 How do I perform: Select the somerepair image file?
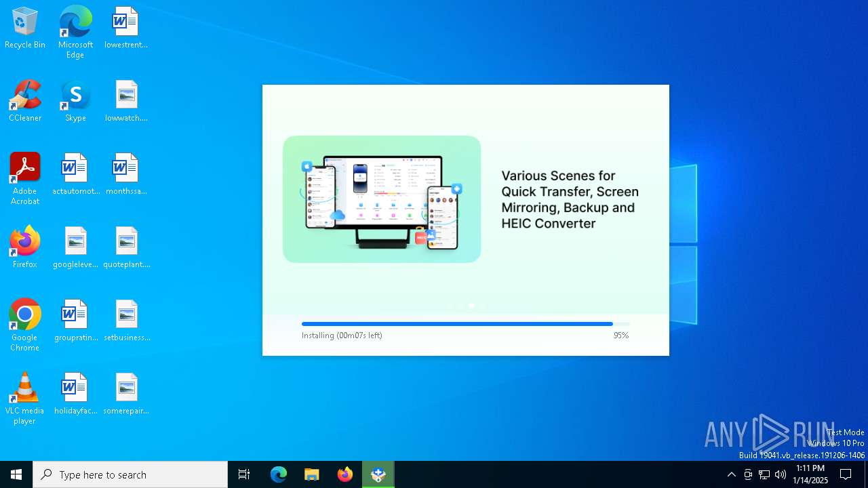point(126,394)
